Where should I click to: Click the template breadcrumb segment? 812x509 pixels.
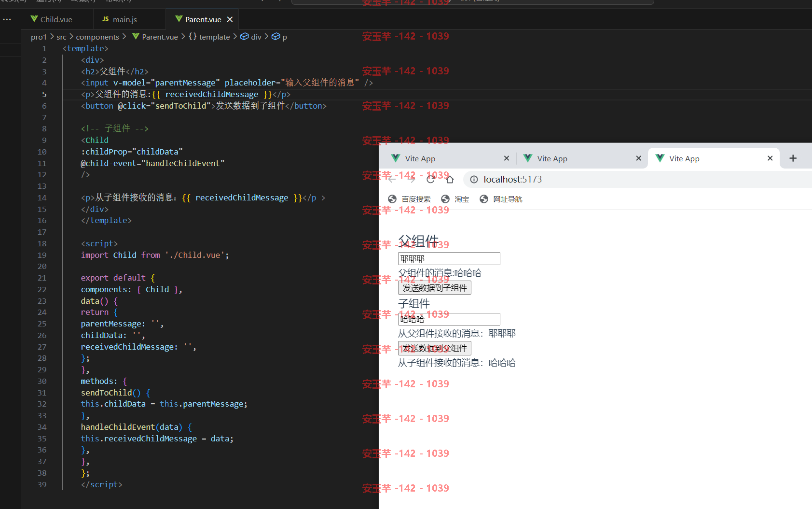[214, 37]
